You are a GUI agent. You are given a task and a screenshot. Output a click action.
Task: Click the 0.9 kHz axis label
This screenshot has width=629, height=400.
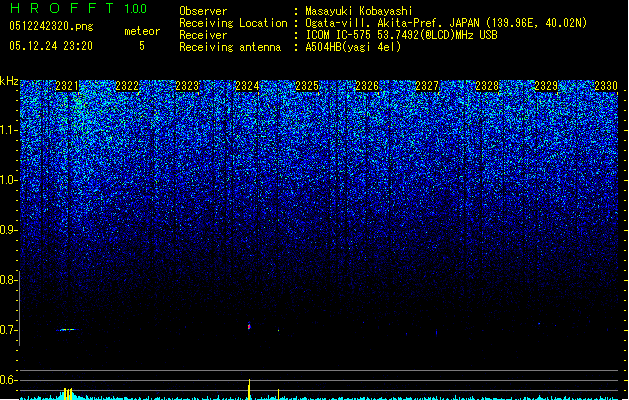coord(8,230)
